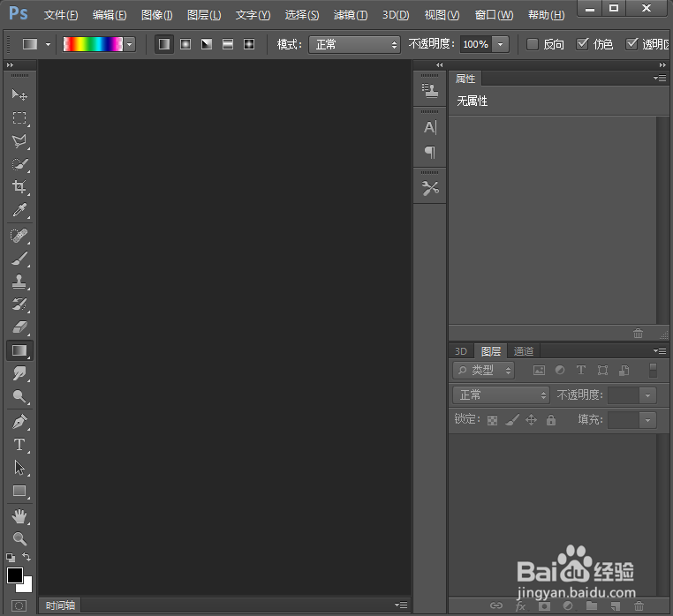This screenshot has width=673, height=616.
Task: Select the Gradient tool in toolbox
Action: pyautogui.click(x=19, y=351)
